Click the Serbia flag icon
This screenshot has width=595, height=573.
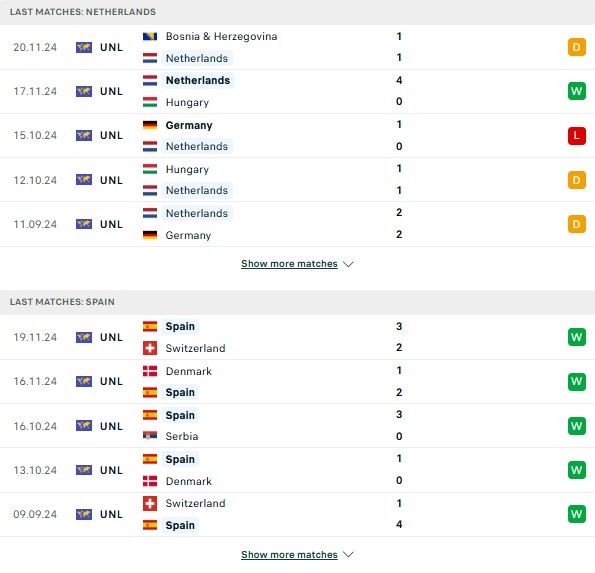pos(150,436)
